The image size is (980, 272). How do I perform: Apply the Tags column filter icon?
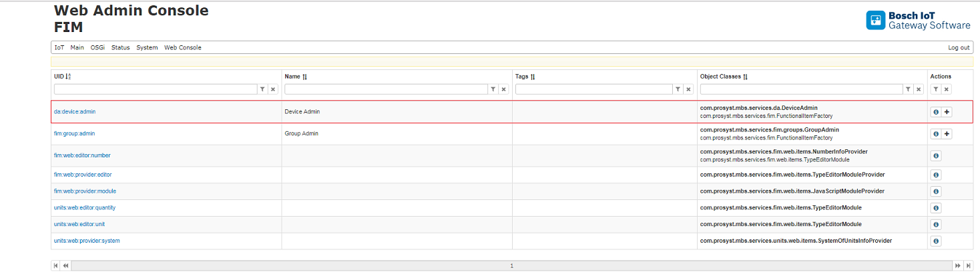coord(678,89)
